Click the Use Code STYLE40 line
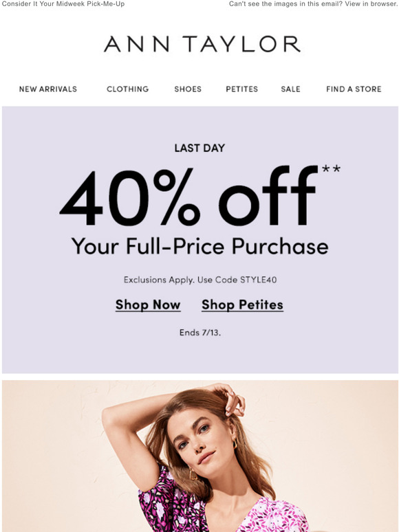The image size is (399, 532). point(200,280)
